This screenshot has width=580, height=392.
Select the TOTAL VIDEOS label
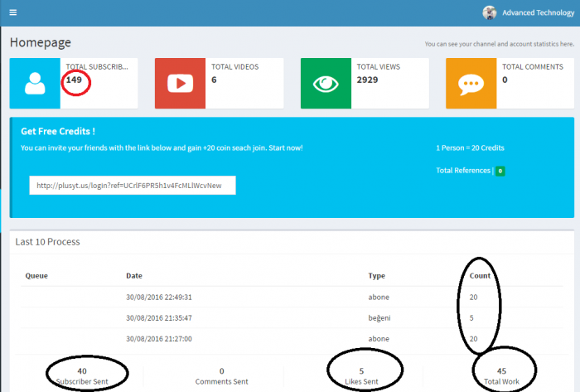[234, 67]
